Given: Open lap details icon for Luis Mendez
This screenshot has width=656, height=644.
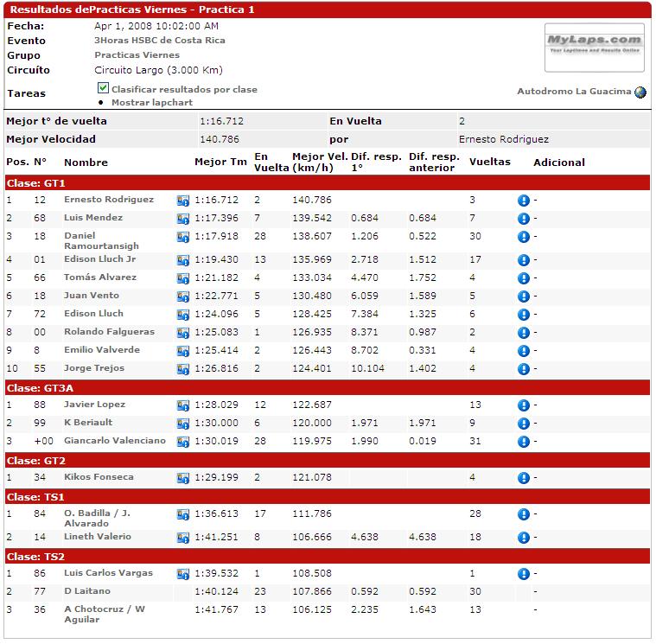Looking at the screenshot, I should pyautogui.click(x=183, y=219).
